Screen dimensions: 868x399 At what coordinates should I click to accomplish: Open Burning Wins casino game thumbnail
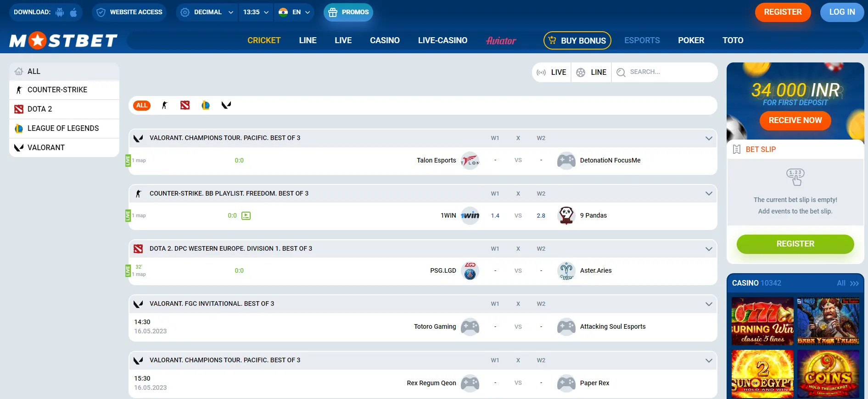762,321
